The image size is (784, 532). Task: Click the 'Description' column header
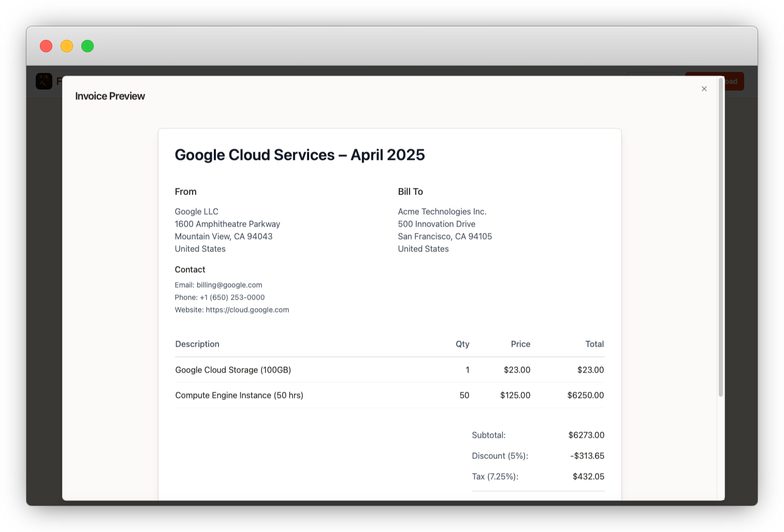point(197,344)
